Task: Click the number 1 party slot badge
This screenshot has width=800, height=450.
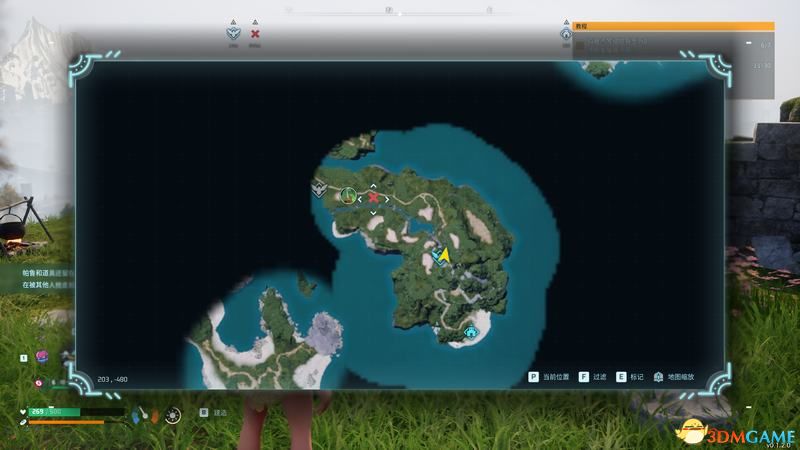Action: coord(23,358)
